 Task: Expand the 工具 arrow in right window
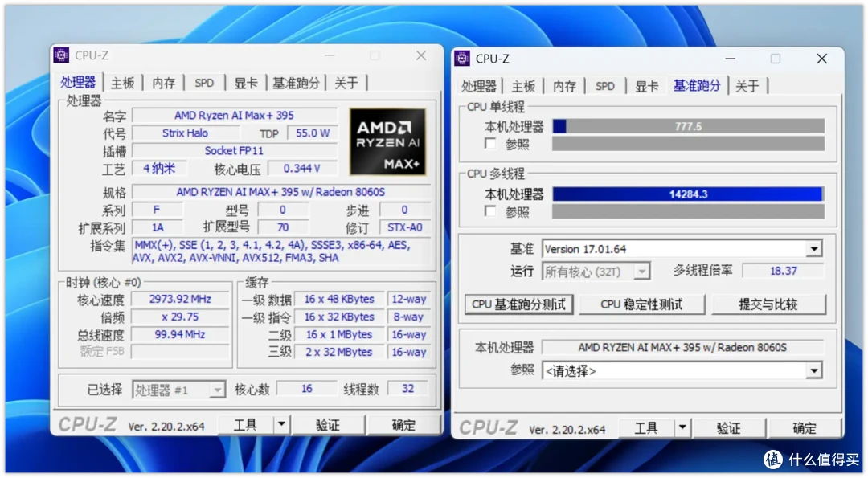click(x=682, y=427)
